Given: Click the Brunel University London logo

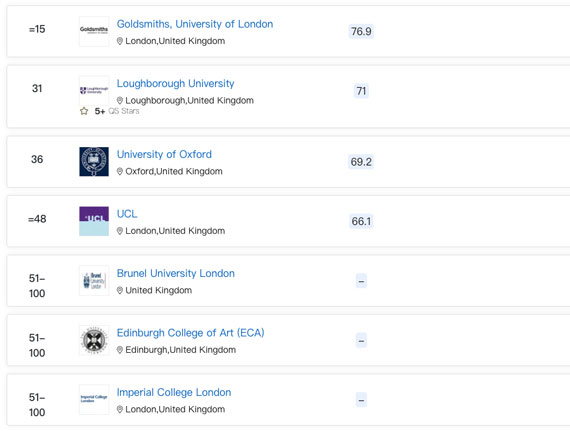Looking at the screenshot, I should point(94,281).
